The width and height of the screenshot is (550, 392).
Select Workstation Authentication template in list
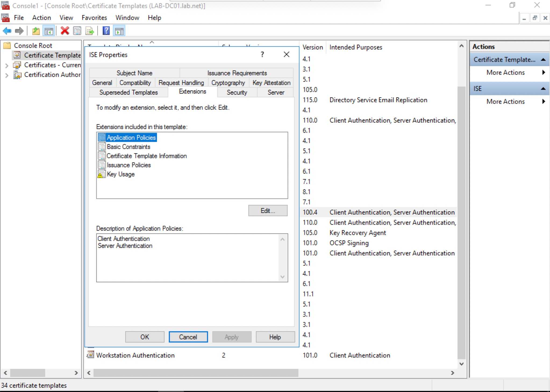coord(136,355)
